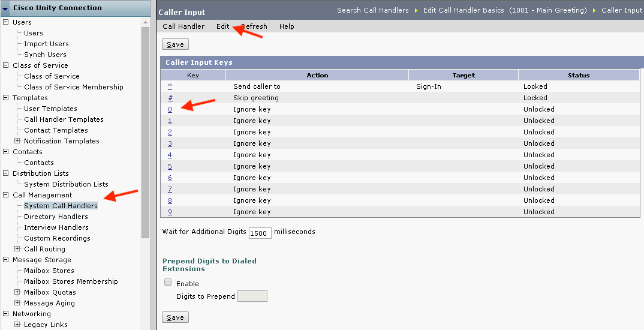The width and height of the screenshot is (644, 330).
Task: Open the 9 key link
Action: point(170,212)
